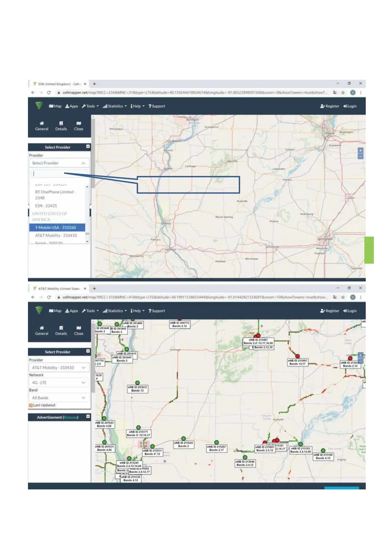Open Help menu in bottom AT&T window
Screen dimensions: 392x555
point(137,311)
